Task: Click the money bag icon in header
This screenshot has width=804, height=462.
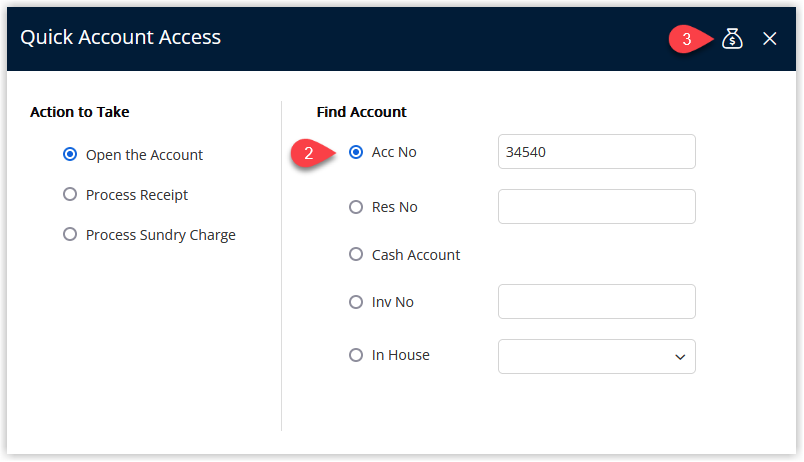Action: click(732, 38)
